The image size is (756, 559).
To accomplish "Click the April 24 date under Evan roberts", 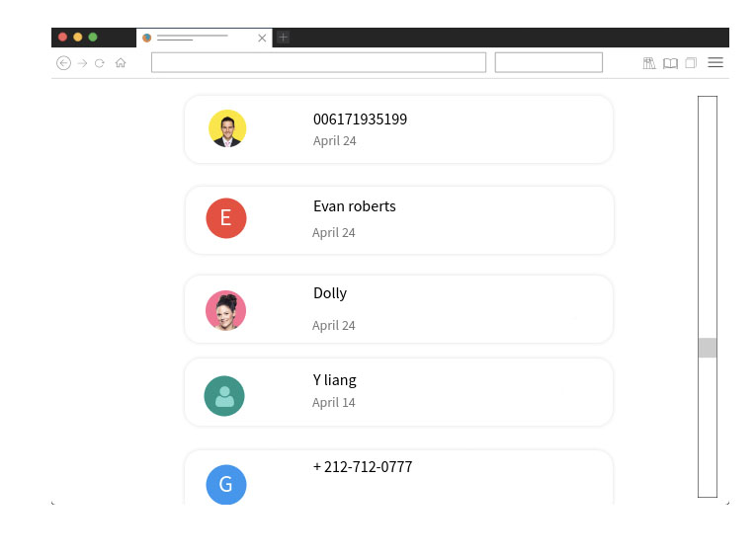I will [x=334, y=233].
